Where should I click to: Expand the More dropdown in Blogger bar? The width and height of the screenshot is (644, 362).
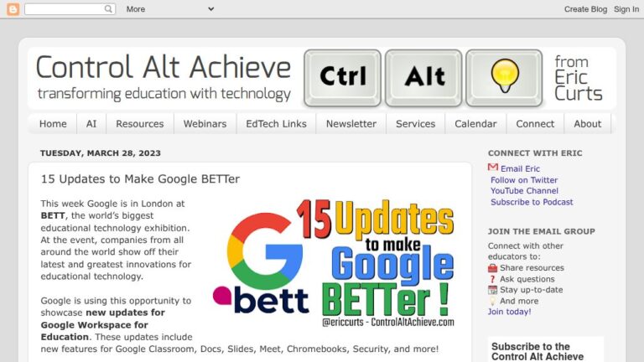point(170,9)
